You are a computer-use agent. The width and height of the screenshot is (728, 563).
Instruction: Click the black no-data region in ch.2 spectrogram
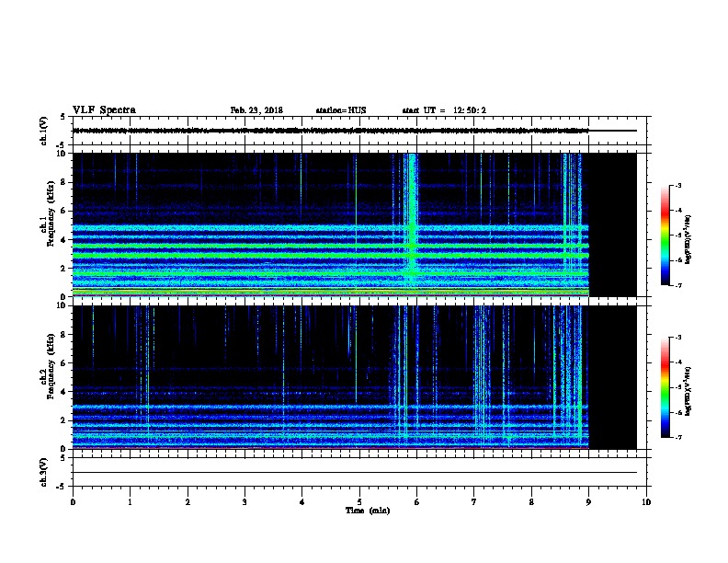point(613,377)
